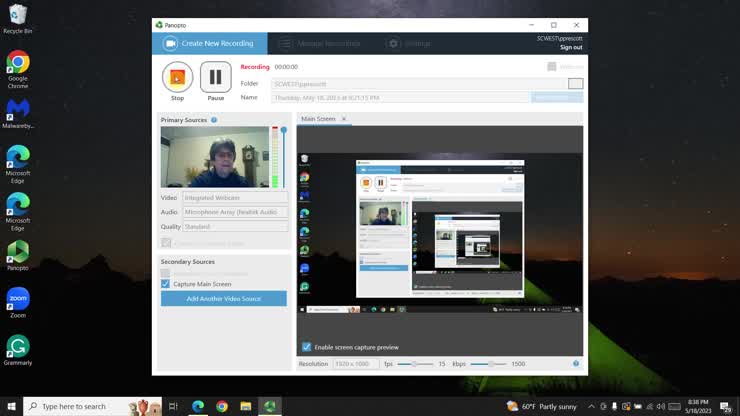Open the Video source dropdown
Screen dimensions: 740x416
(x=235, y=198)
